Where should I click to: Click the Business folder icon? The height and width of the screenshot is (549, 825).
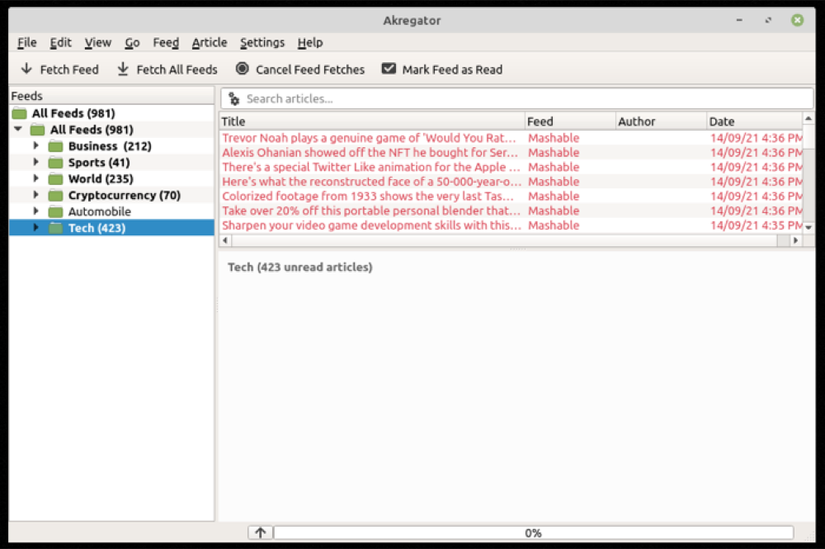pos(56,146)
